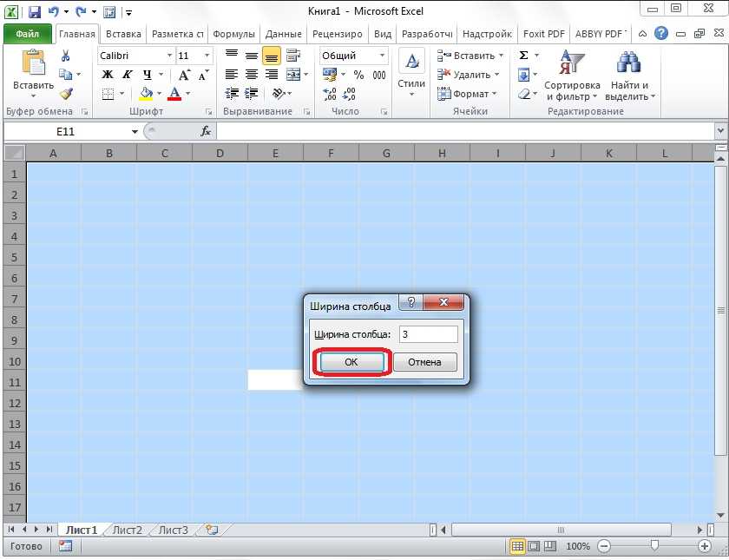Open the Лист2 sheet tab
This screenshot has height=560, width=729.
[128, 530]
